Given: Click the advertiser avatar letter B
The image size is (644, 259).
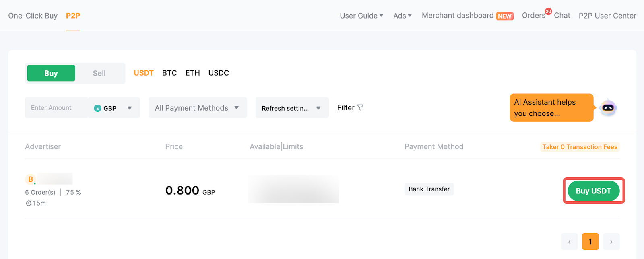Looking at the screenshot, I should tap(31, 179).
